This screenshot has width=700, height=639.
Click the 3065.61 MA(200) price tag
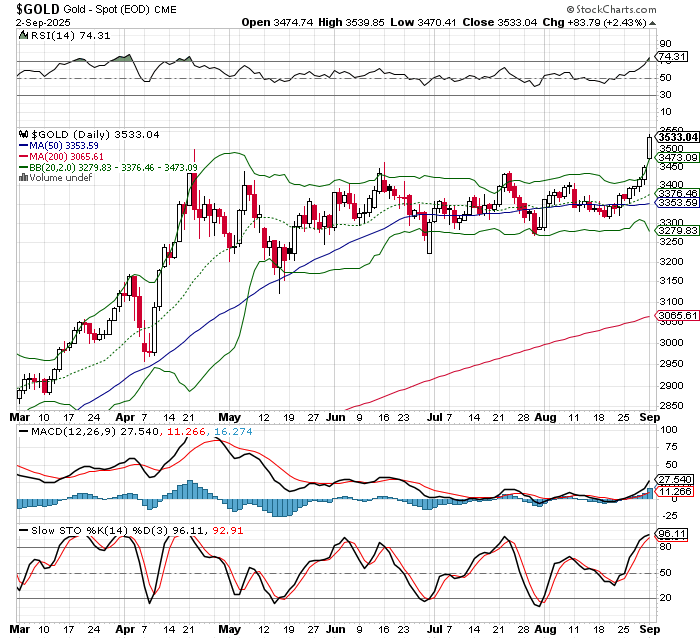[678, 316]
